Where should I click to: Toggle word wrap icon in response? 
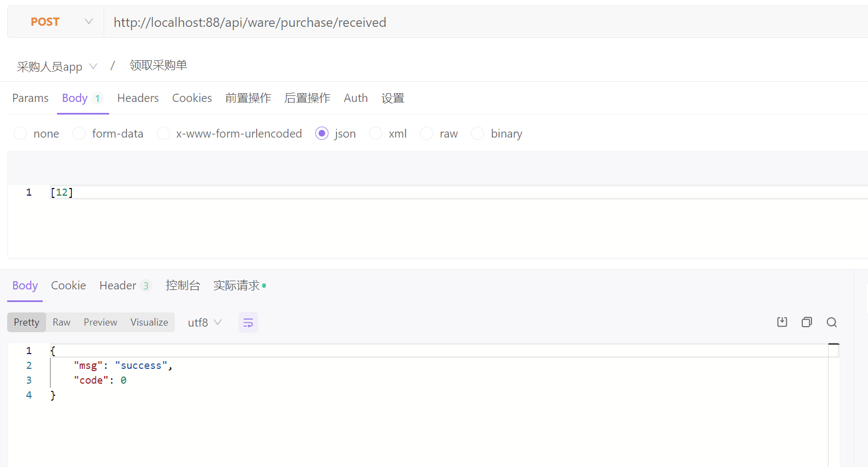[248, 322]
